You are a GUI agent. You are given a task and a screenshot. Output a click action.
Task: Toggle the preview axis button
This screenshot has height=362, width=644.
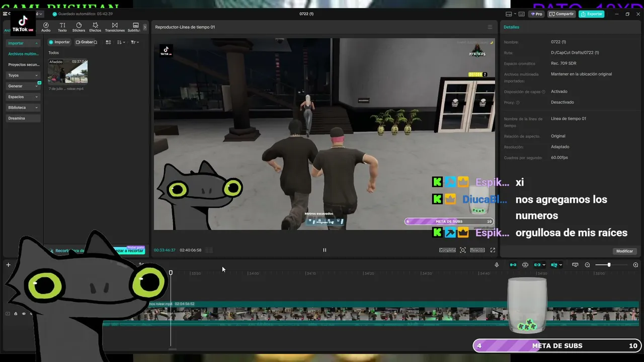point(554,265)
